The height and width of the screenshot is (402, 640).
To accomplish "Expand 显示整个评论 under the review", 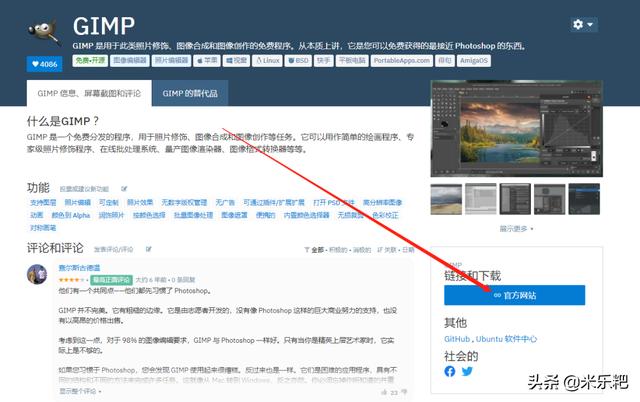I will coord(80,391).
